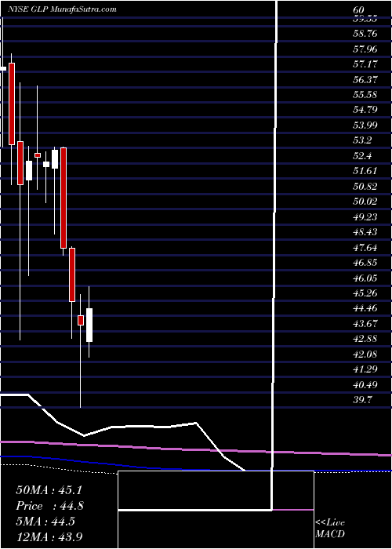The image size is (392, 549).
Task: Click the 41.29 price axis label
Action: pyautogui.click(x=365, y=369)
